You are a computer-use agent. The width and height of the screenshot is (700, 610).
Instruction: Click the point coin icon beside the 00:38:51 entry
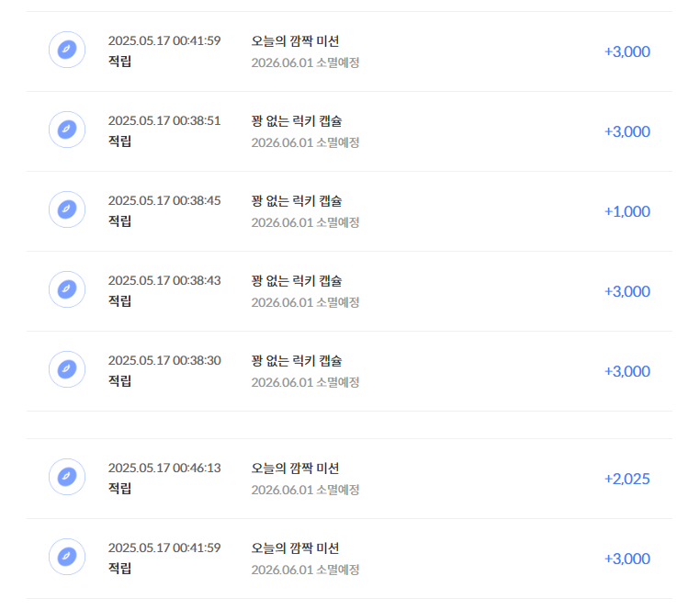[67, 130]
